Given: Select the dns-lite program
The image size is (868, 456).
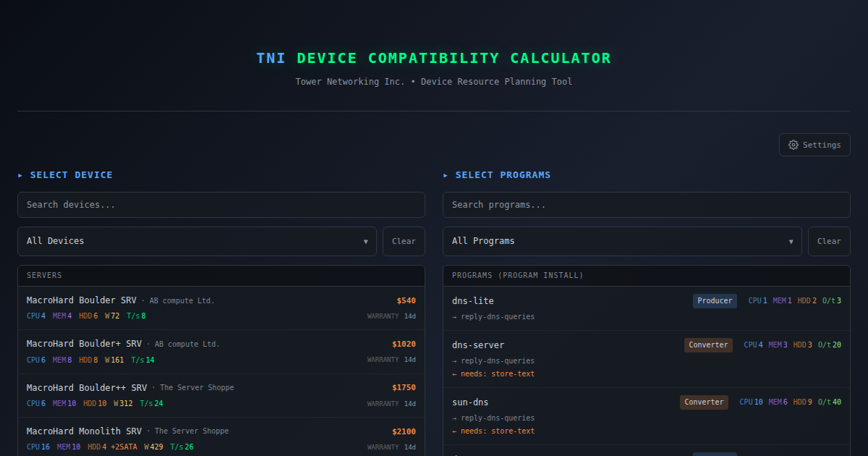Looking at the screenshot, I should pyautogui.click(x=647, y=308).
